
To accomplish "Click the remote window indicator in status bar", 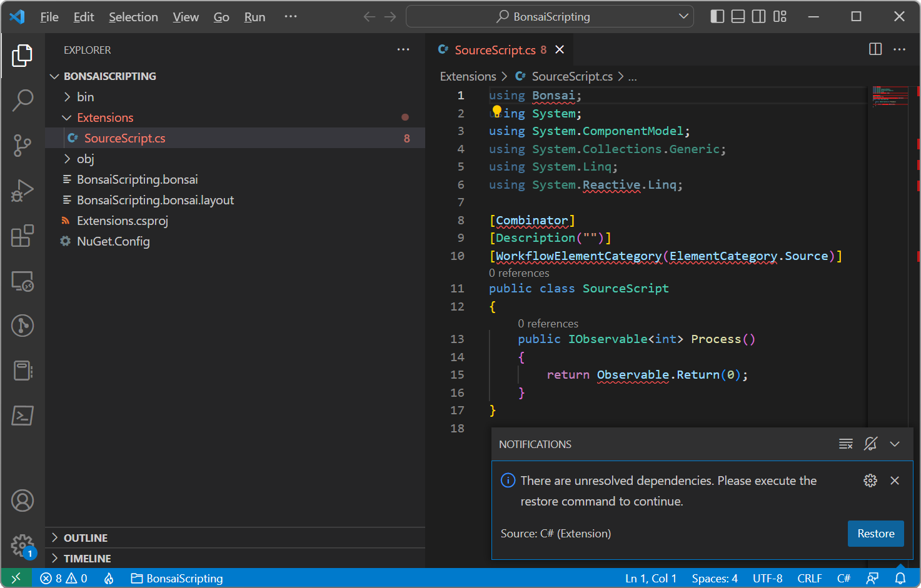I will [16, 578].
